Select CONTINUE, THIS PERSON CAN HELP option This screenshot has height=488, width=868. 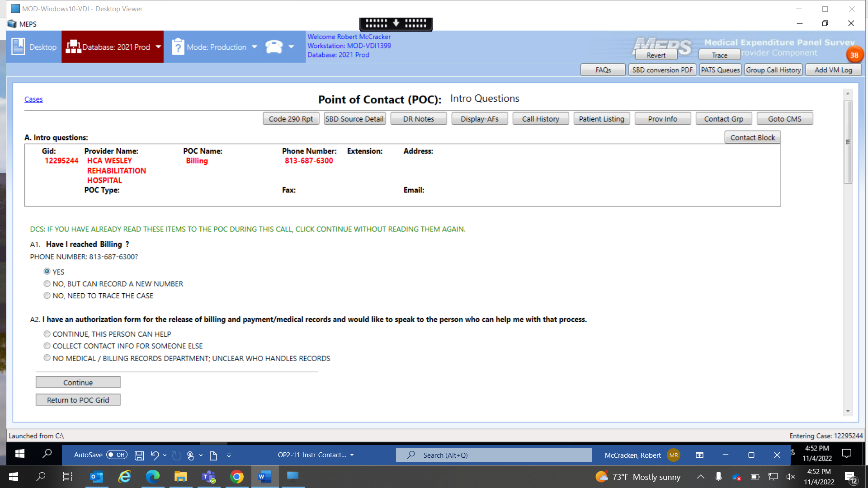[x=47, y=334]
